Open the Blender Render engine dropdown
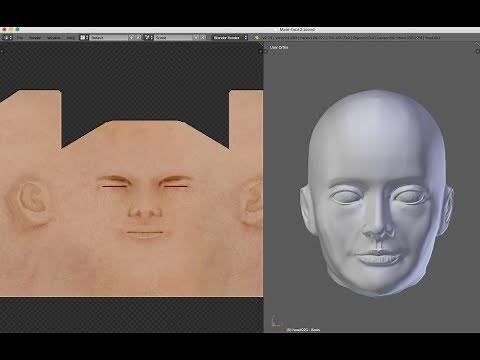This screenshot has height=360, width=480. tap(230, 38)
